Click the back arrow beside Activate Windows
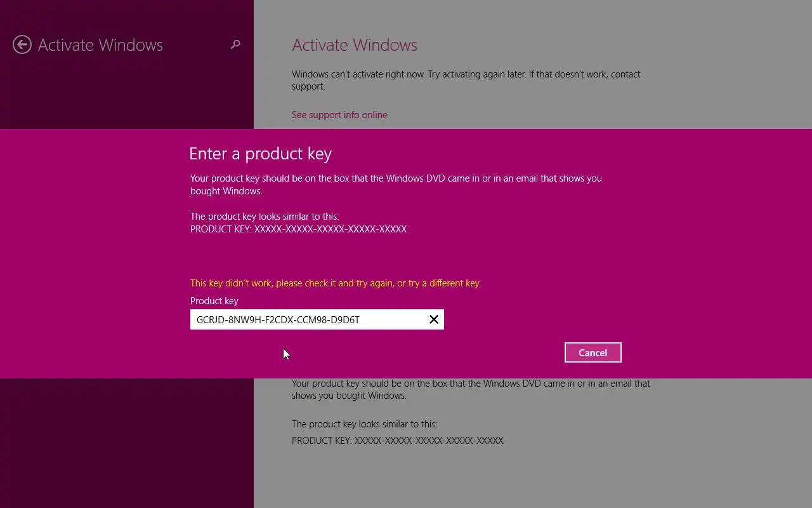Screen dimensions: 812x508 [22, 44]
